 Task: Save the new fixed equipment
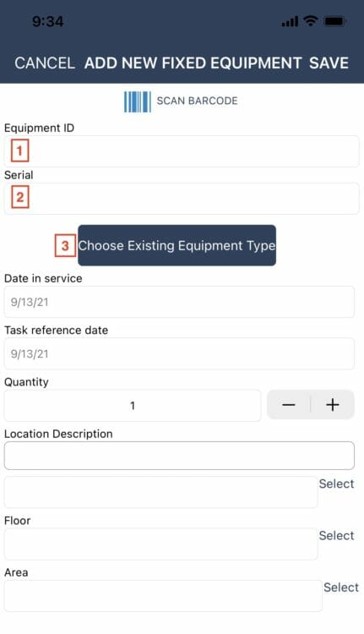pos(329,63)
